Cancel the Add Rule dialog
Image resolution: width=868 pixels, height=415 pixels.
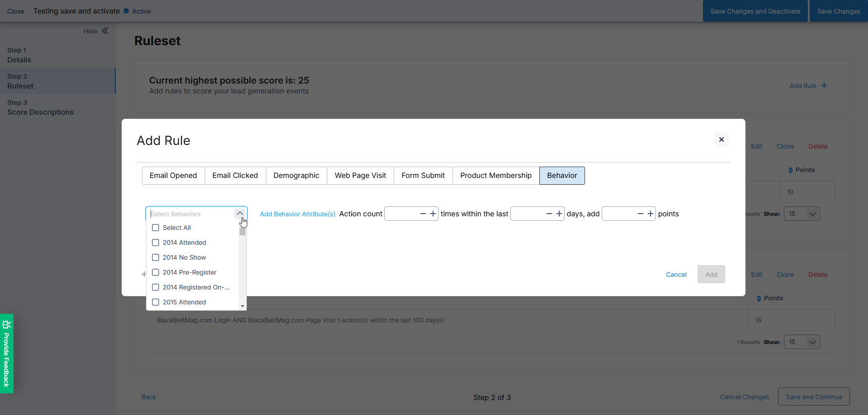coord(676,275)
